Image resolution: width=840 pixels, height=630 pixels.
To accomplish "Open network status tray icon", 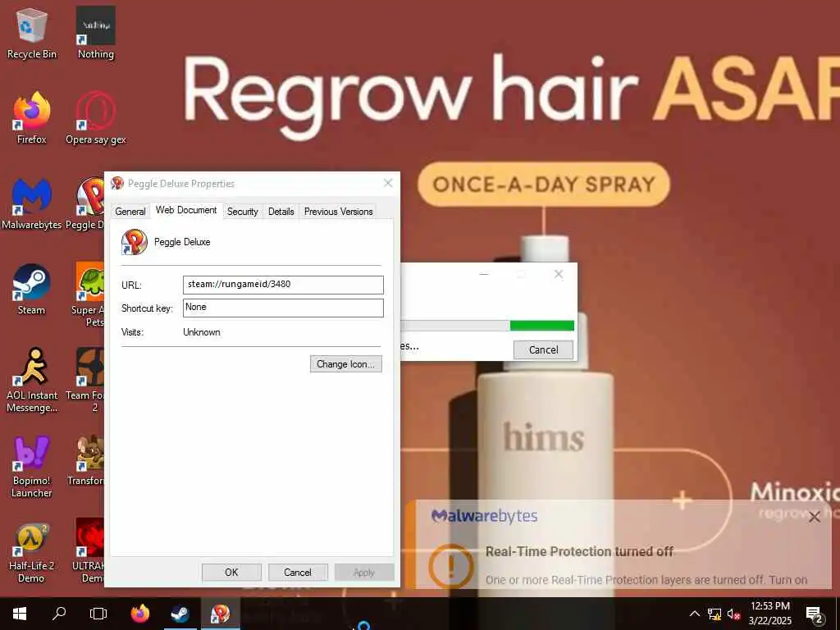I will coord(714,614).
